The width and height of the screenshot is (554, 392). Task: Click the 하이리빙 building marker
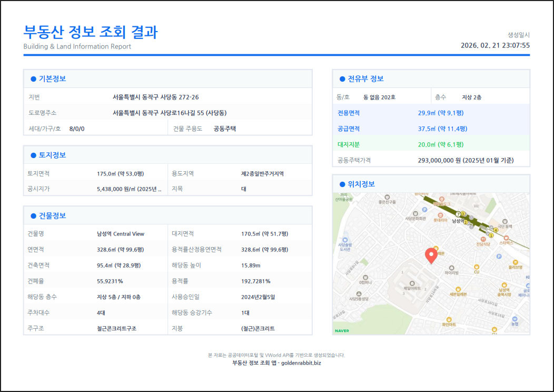pos(451,267)
